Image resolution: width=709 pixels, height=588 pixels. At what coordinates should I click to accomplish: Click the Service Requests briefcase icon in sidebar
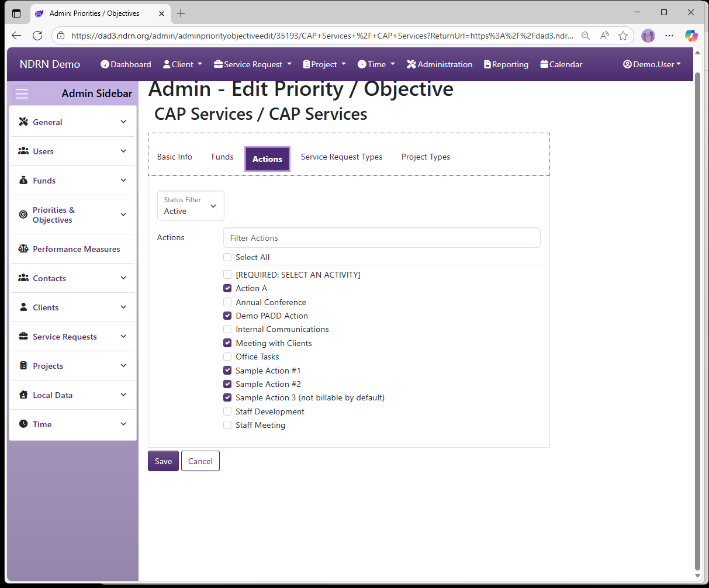click(x=23, y=337)
